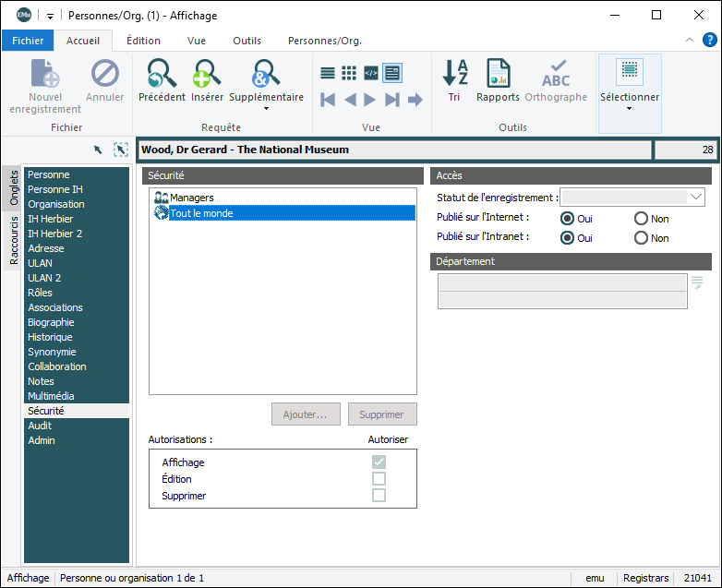
Task: Open the Édition ribbon tab
Action: click(143, 41)
